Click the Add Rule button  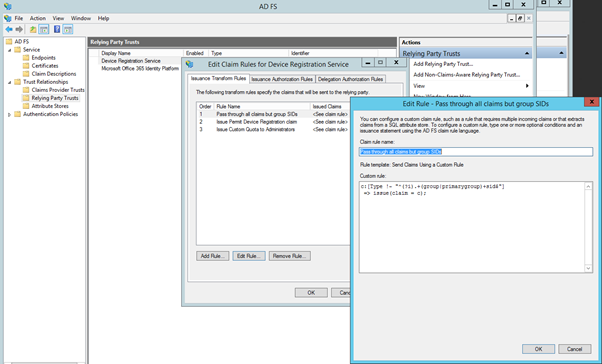(x=213, y=256)
